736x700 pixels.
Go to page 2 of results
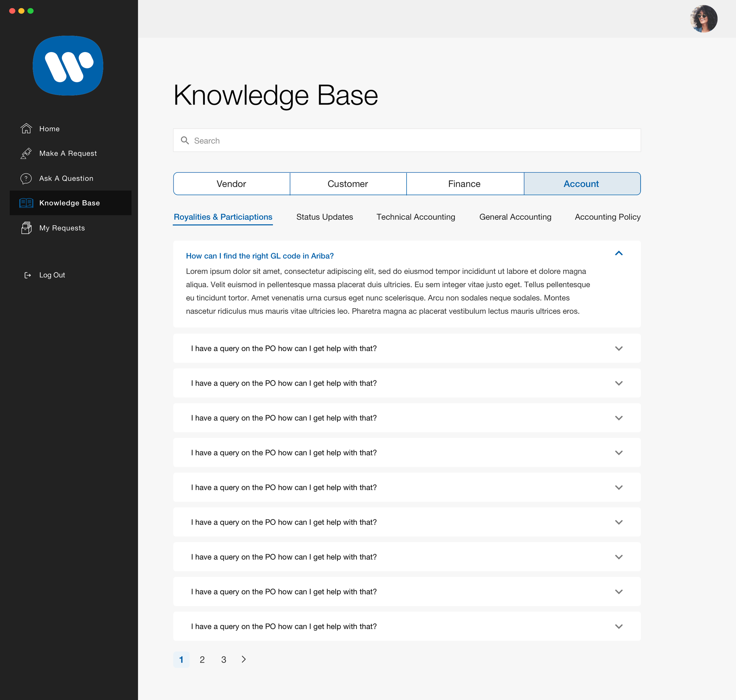(202, 660)
